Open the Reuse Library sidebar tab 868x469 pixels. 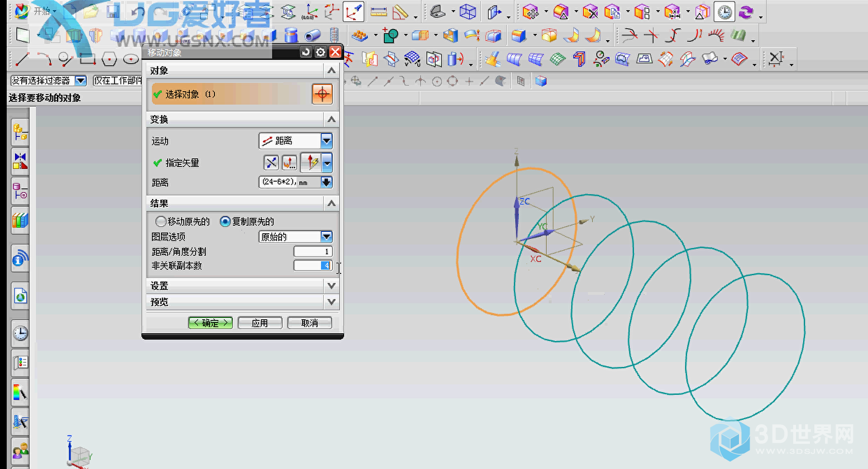pyautogui.click(x=20, y=221)
